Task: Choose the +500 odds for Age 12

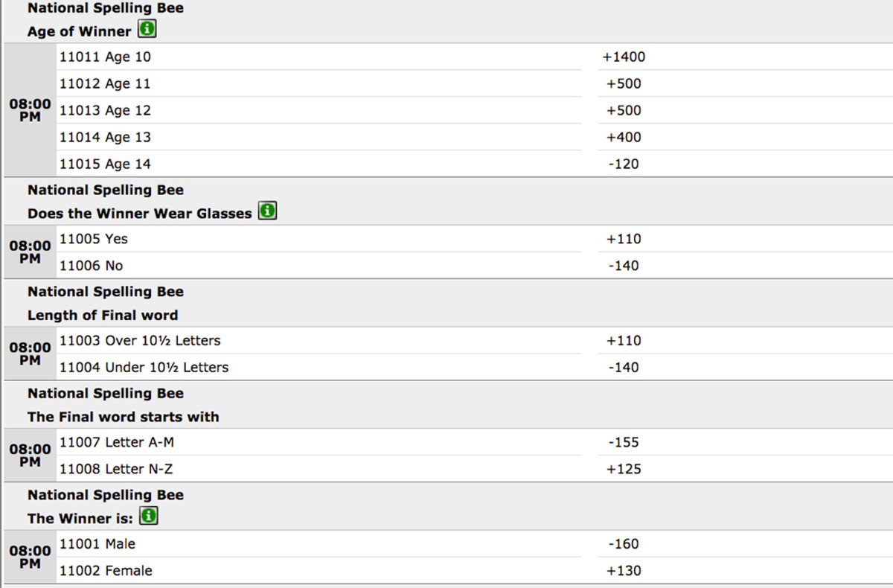Action: tap(624, 110)
